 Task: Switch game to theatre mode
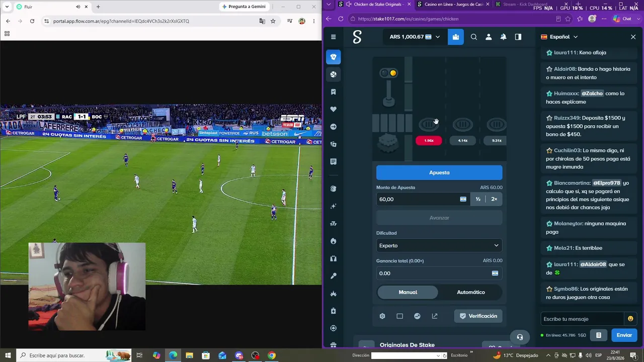399,316
